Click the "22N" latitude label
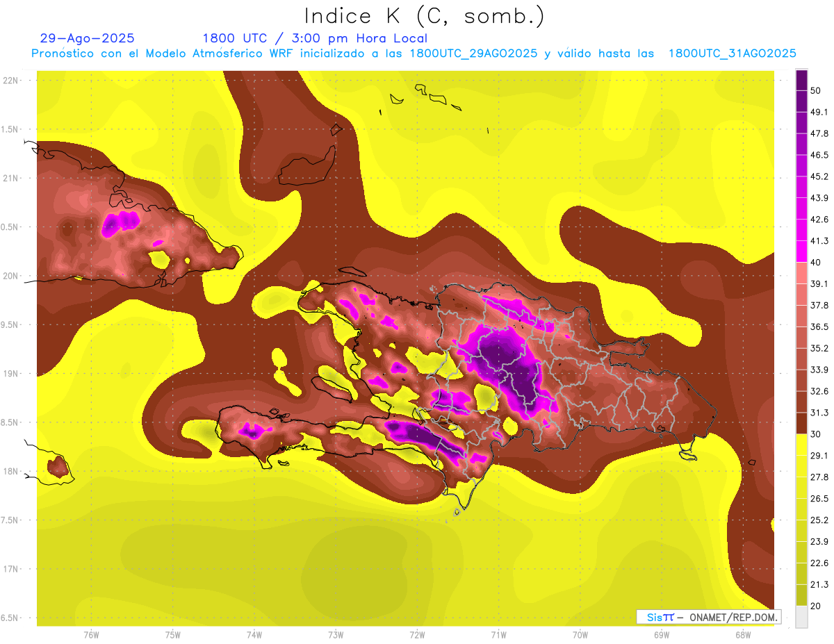834x644 pixels. (x=11, y=80)
